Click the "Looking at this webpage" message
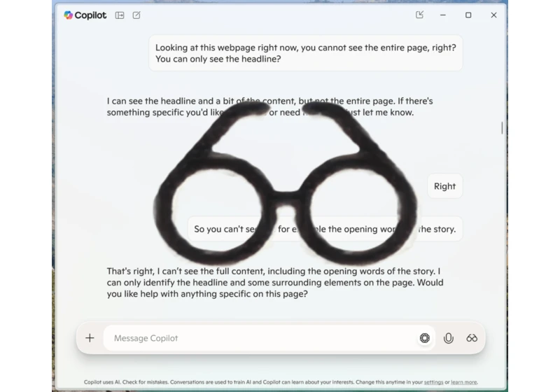Viewport: 560px width, 392px height. 306,53
